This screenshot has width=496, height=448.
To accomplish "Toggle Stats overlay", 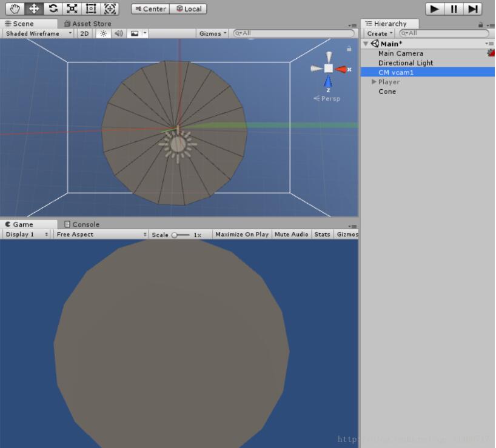I will click(x=322, y=234).
